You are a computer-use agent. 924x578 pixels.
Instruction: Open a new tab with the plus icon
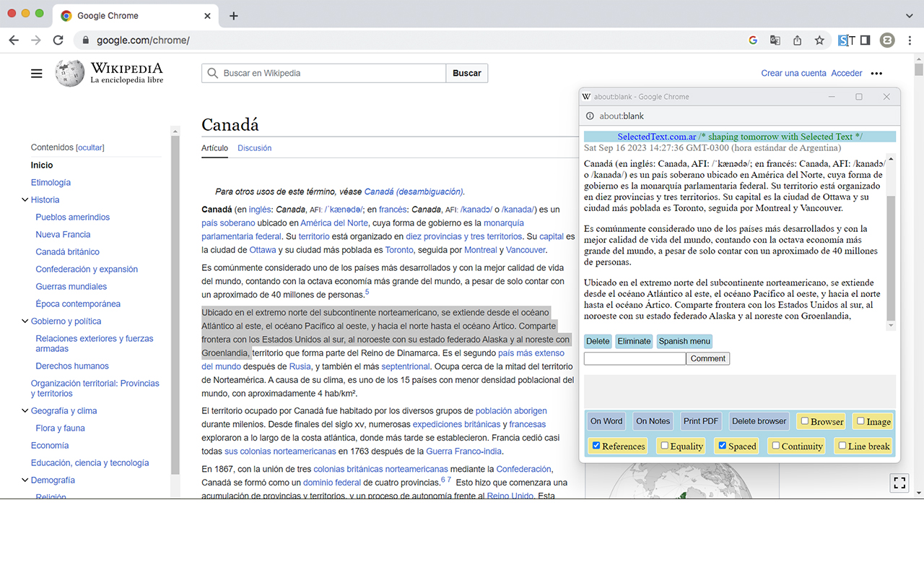pos(233,16)
